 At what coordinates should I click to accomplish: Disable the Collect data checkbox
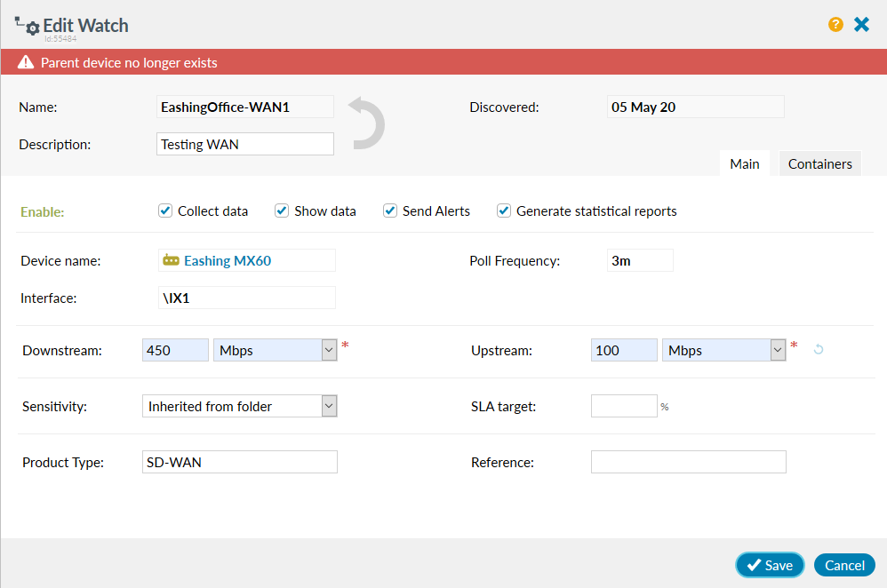pyautogui.click(x=164, y=211)
